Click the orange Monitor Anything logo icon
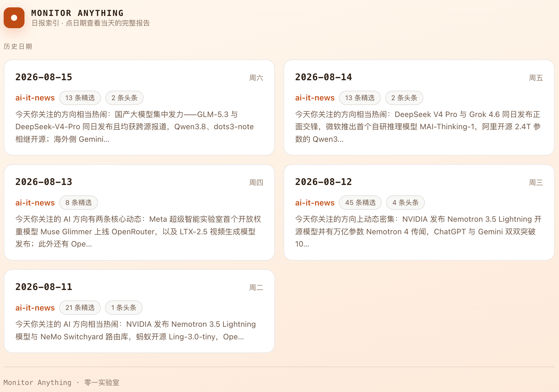The height and width of the screenshot is (392, 559). pos(14,18)
